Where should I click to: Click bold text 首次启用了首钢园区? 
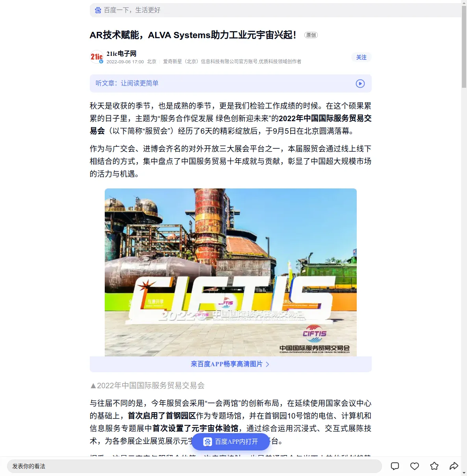[x=162, y=416]
